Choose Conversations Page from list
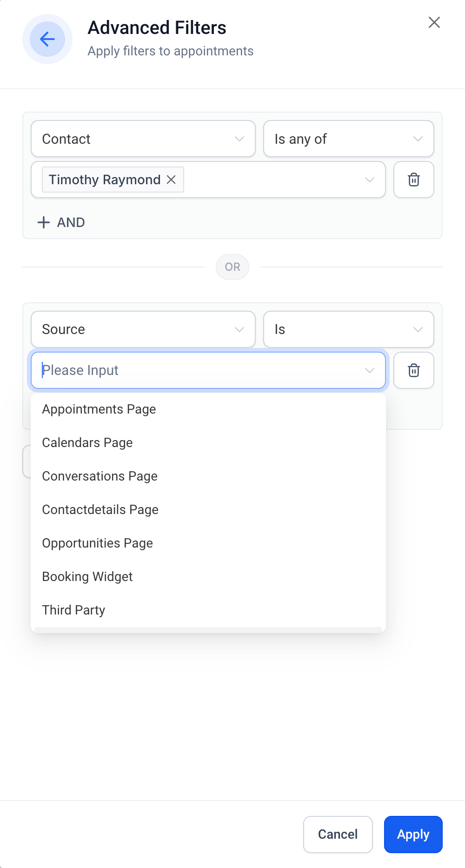Viewport: 465px width, 868px height. (100, 476)
